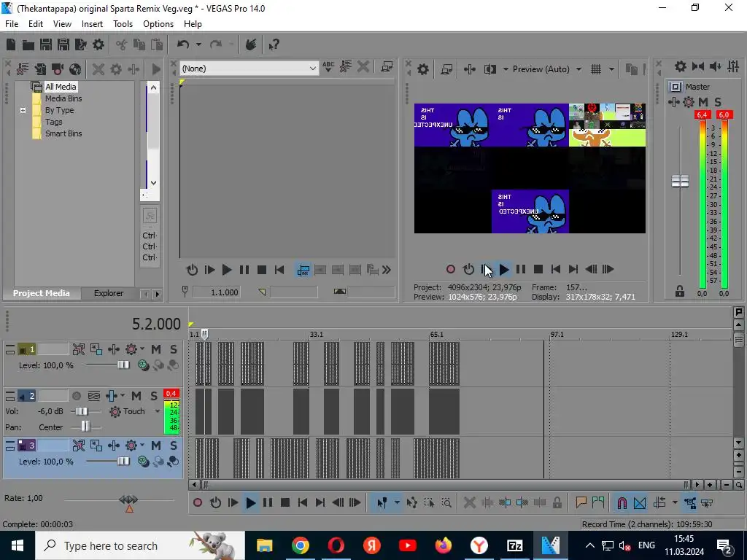Screen dimensions: 747x560
Task: Click the preview overlays grid icon
Action: (x=596, y=69)
